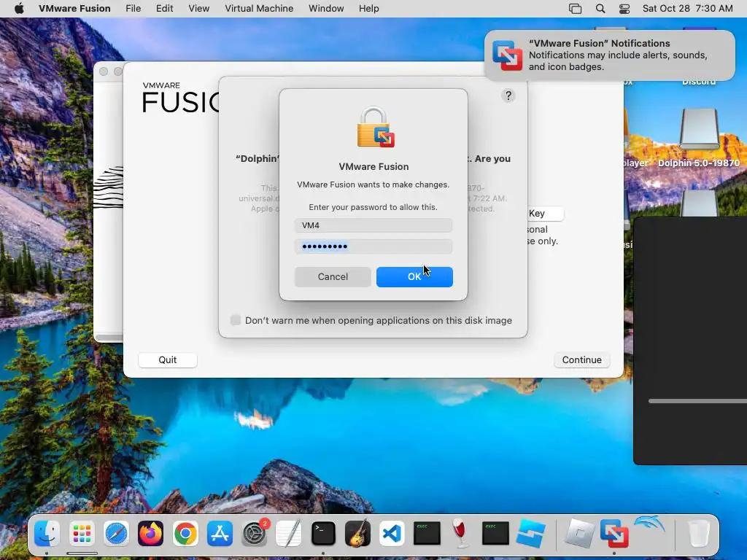Viewport: 747px width, 560px height.
Task: Open the help question mark button
Action: 508,96
